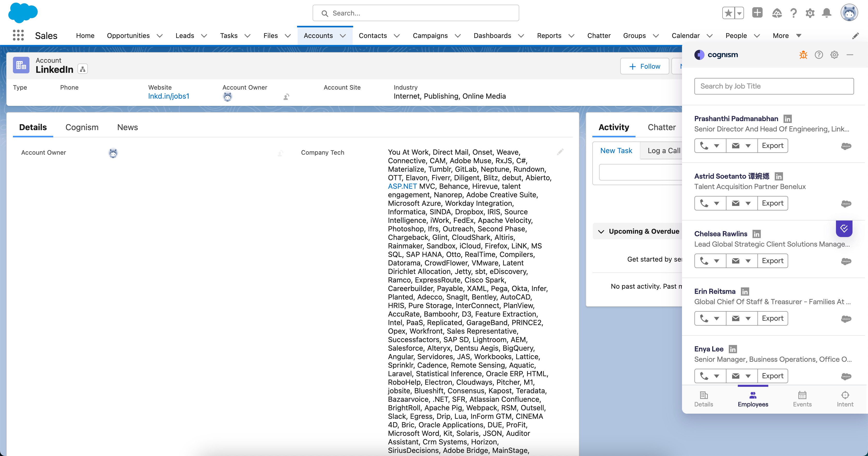Change account owner icon in highlights panel
The image size is (868, 456).
click(x=286, y=97)
